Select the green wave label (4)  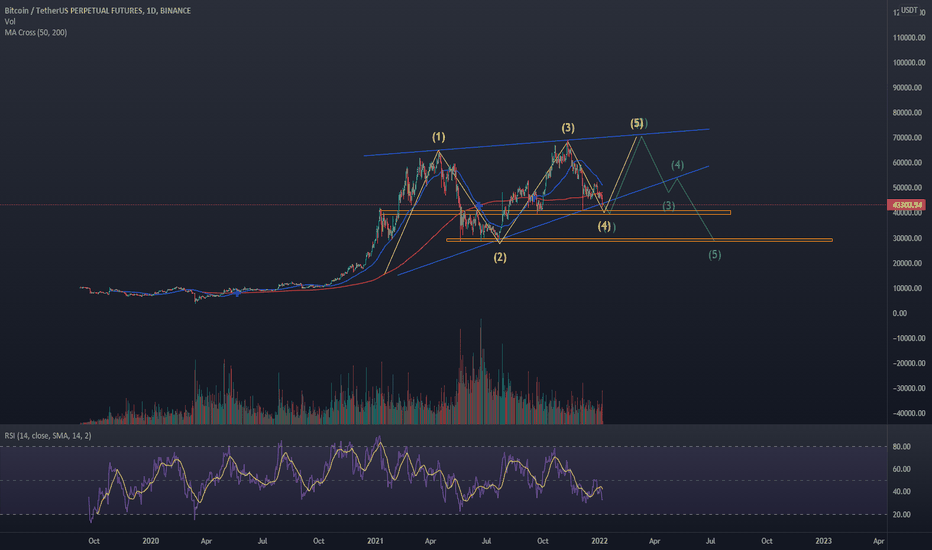[x=678, y=165]
